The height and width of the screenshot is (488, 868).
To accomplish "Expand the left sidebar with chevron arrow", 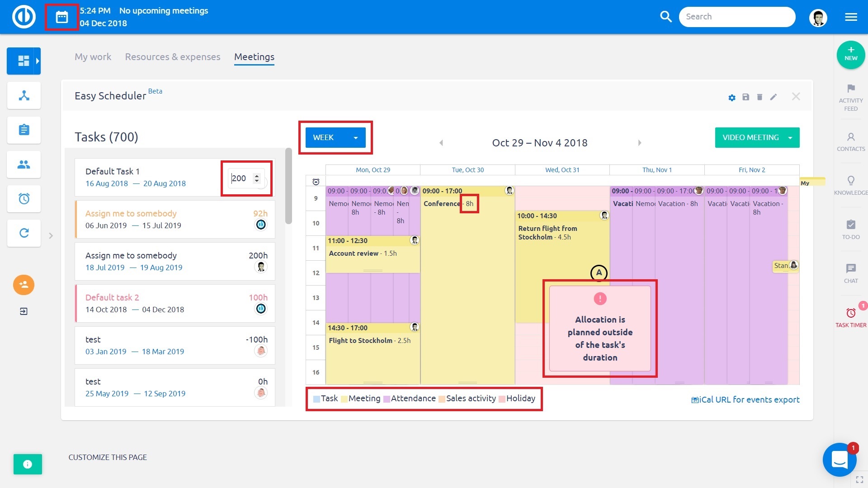I will click(51, 235).
